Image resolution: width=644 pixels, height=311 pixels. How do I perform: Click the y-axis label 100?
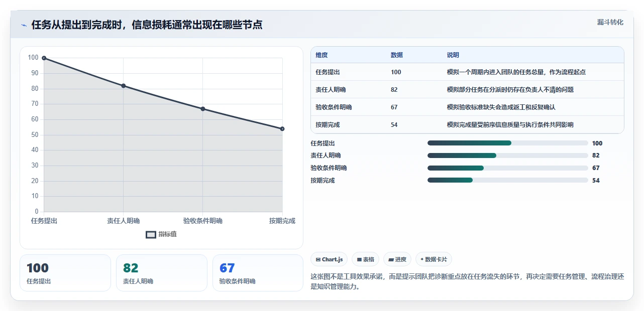coord(33,58)
